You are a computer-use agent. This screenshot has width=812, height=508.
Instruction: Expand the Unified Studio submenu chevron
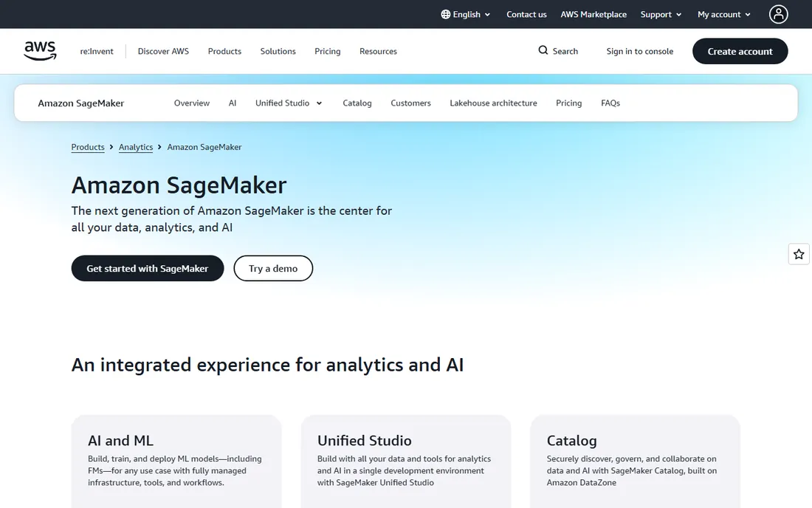319,103
